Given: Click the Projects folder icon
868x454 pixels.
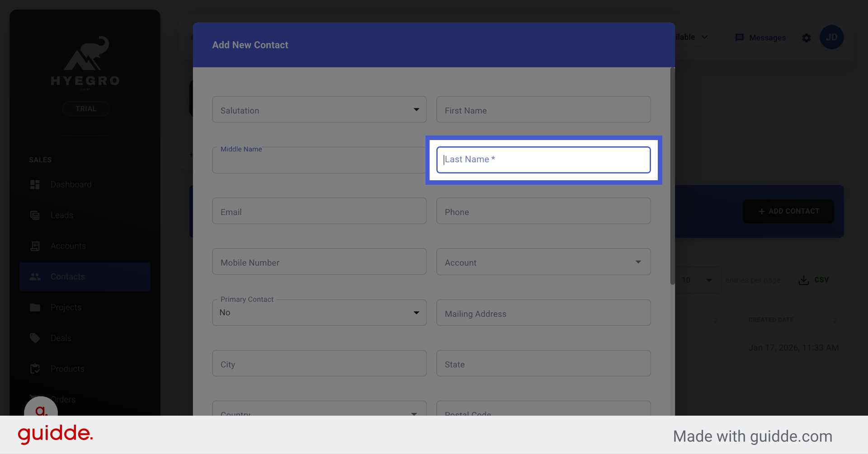Looking at the screenshot, I should tap(35, 308).
